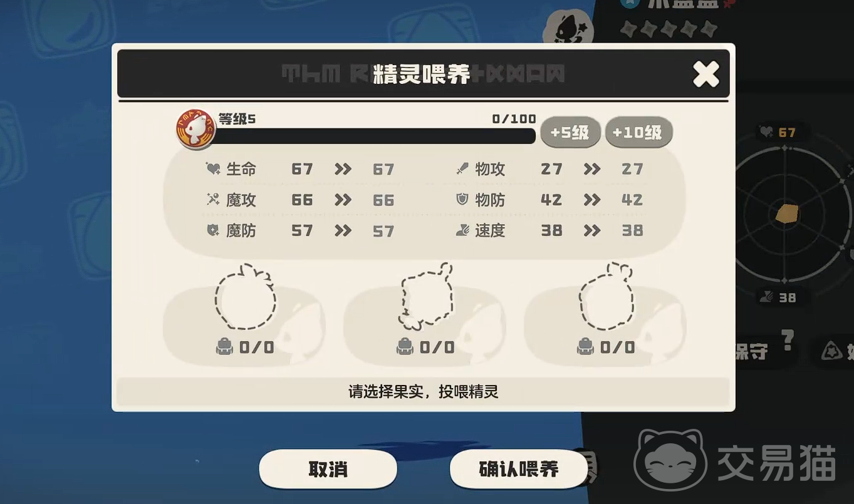Click the 物攻 sword stat icon

click(x=462, y=168)
